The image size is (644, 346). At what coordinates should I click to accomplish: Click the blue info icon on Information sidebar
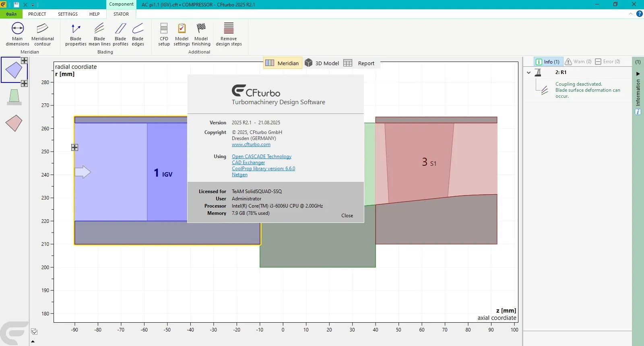click(638, 112)
